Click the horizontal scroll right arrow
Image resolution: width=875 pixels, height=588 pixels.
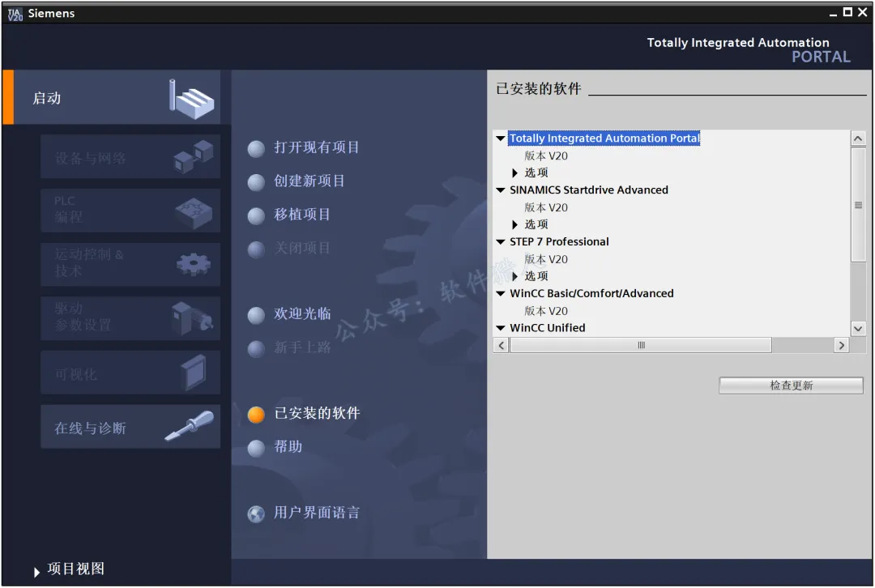pos(842,345)
